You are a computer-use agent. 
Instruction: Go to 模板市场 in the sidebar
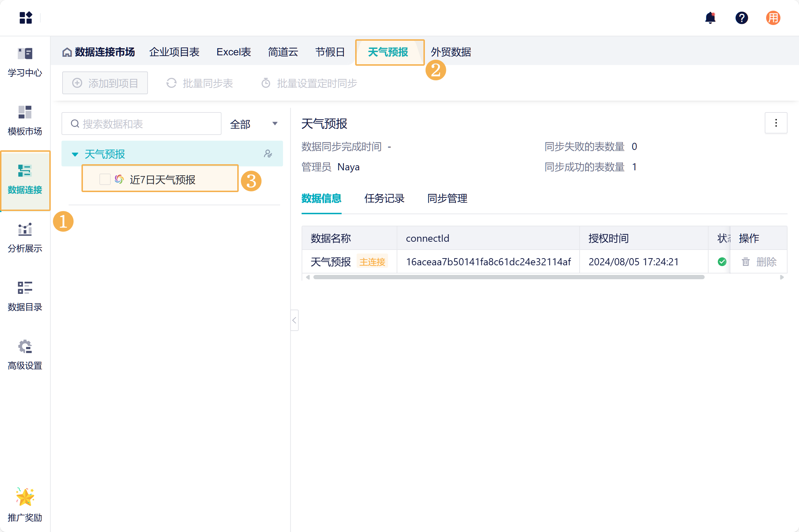pyautogui.click(x=25, y=120)
